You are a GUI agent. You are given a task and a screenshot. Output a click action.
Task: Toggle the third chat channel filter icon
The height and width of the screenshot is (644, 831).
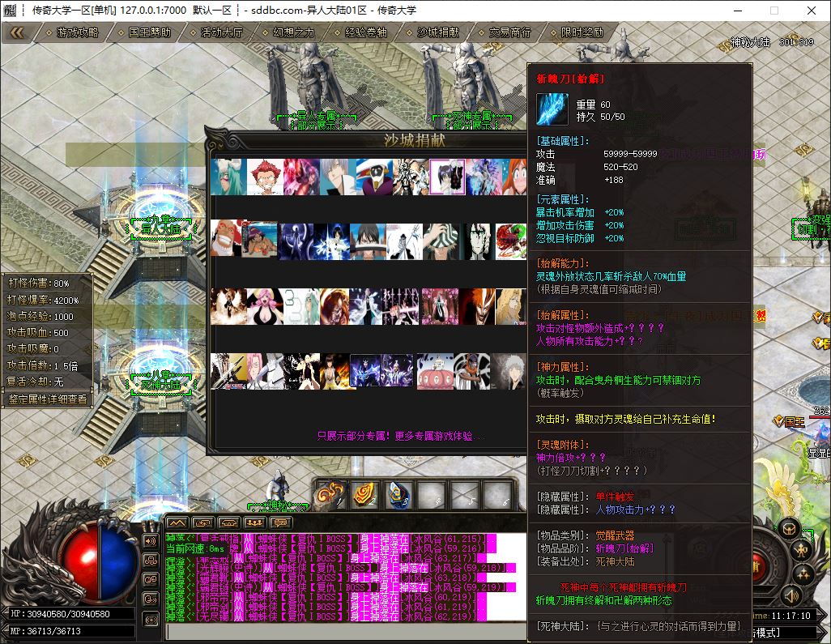click(x=151, y=580)
